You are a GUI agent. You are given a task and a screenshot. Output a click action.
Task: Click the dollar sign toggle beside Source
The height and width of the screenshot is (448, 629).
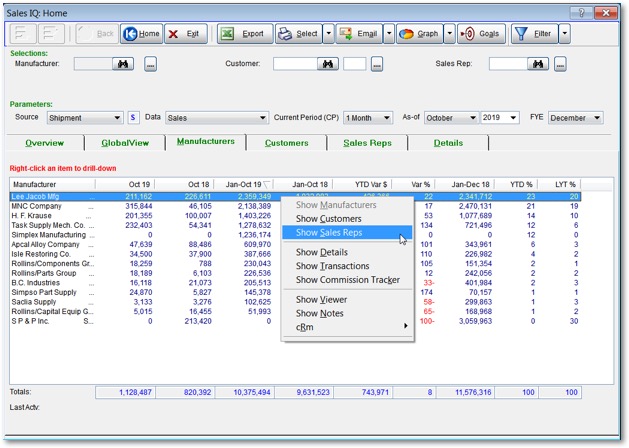pos(133,118)
